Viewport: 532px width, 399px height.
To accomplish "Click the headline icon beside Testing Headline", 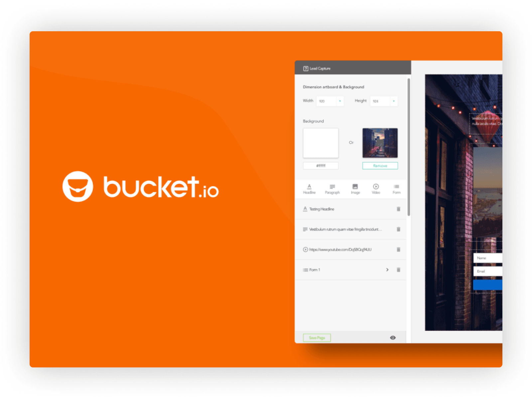I will 305,209.
